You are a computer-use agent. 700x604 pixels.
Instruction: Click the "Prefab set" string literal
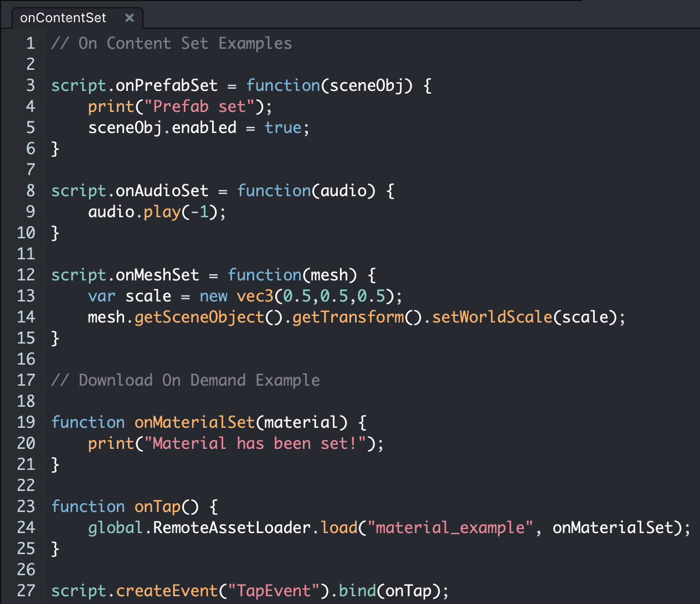[199, 106]
